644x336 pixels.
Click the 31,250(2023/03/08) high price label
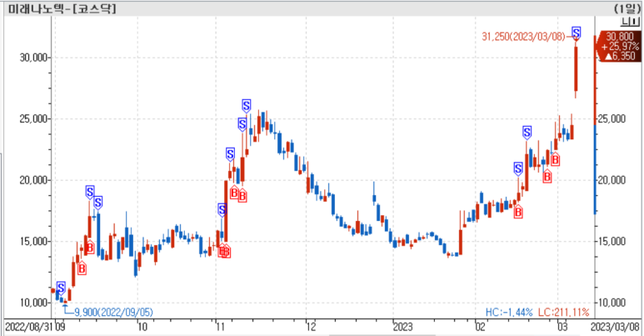pyautogui.click(x=523, y=37)
